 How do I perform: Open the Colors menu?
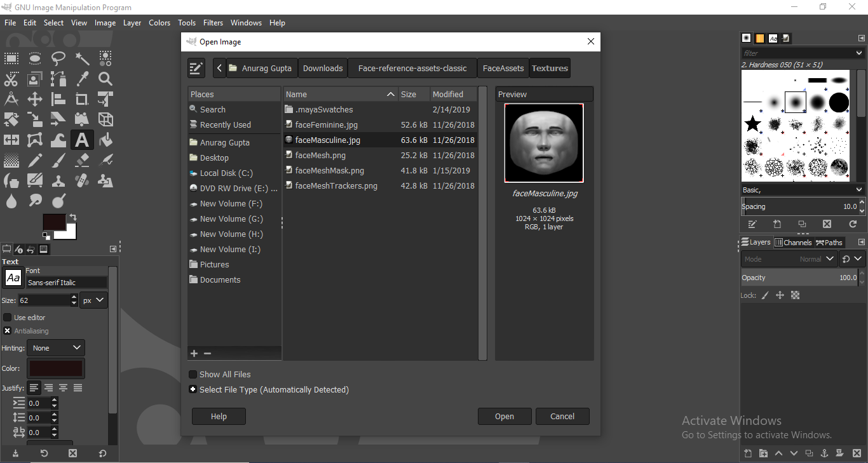[159, 23]
